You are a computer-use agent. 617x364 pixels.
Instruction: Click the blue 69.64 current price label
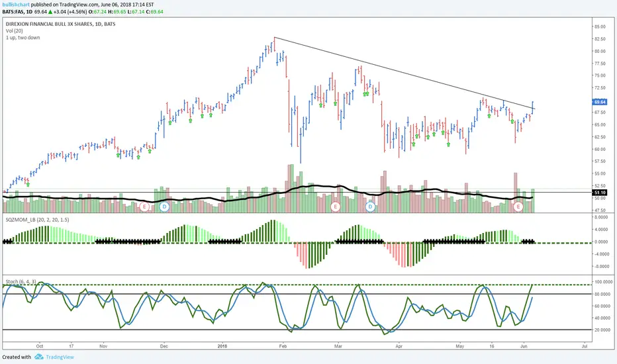pyautogui.click(x=600, y=102)
